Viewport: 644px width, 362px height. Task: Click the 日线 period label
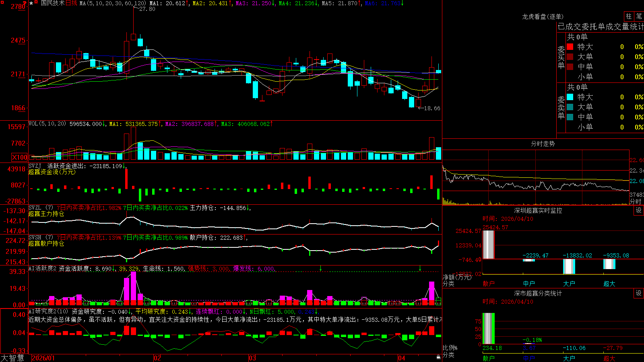tap(71, 3)
